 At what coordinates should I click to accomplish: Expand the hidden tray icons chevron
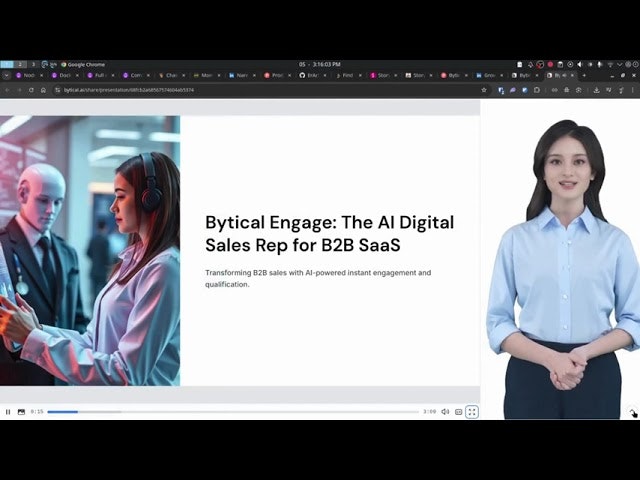pyautogui.click(x=620, y=64)
